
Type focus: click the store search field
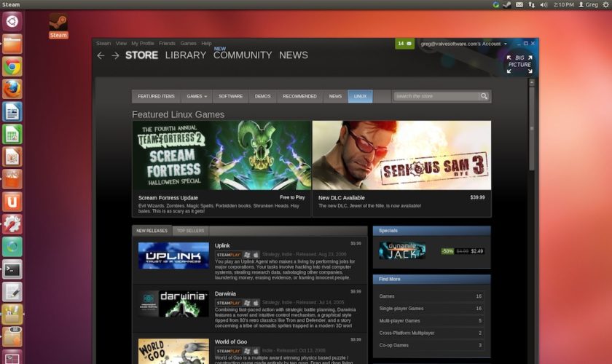coord(436,96)
